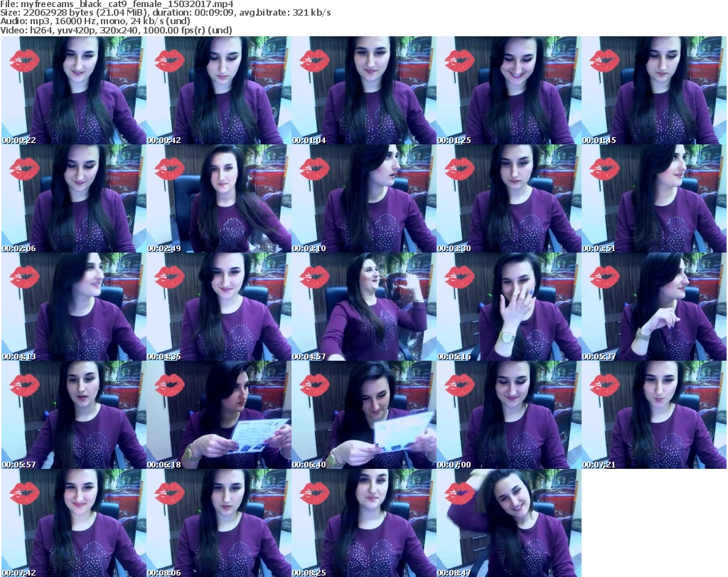This screenshot has width=728, height=577.
Task: Select the 00:04:13 video frame
Action: point(74,307)
